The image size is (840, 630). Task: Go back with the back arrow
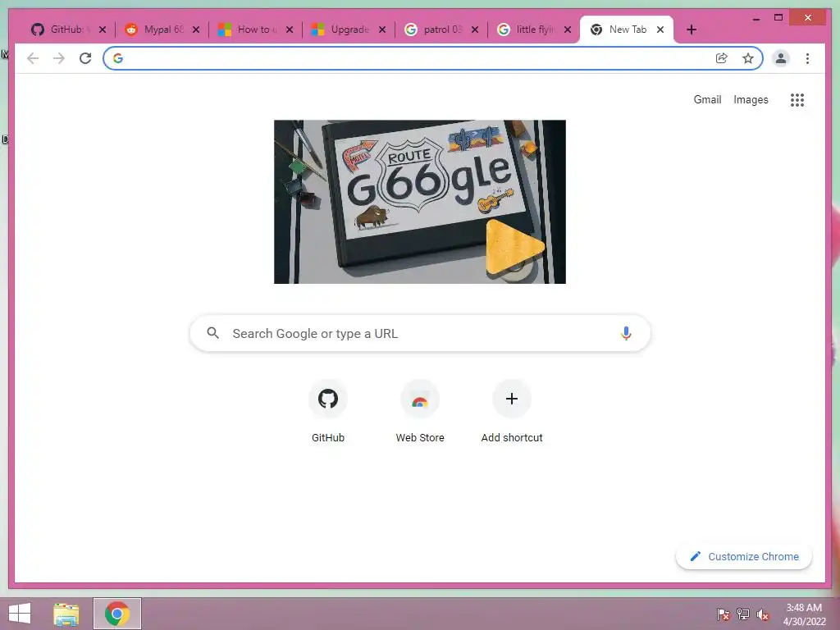[33, 58]
